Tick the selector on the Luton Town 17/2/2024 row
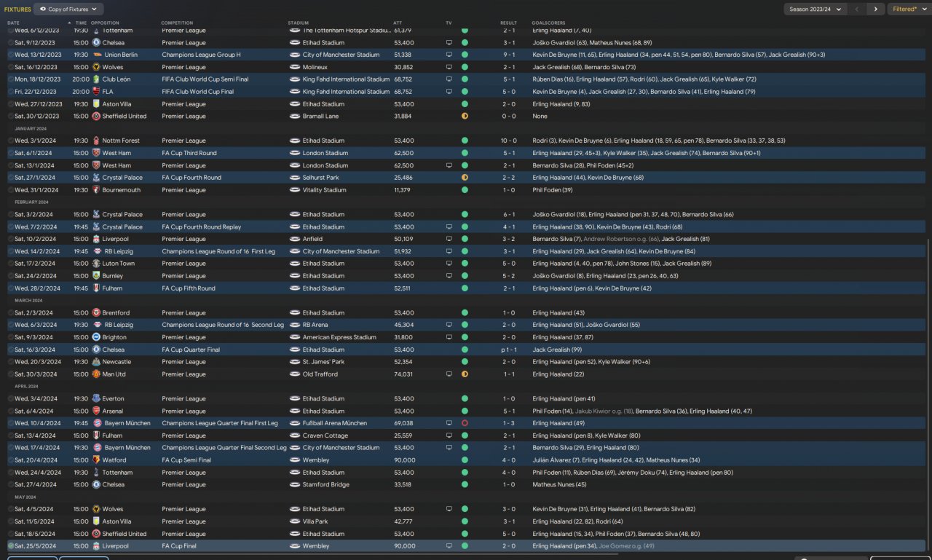 [x=11, y=264]
